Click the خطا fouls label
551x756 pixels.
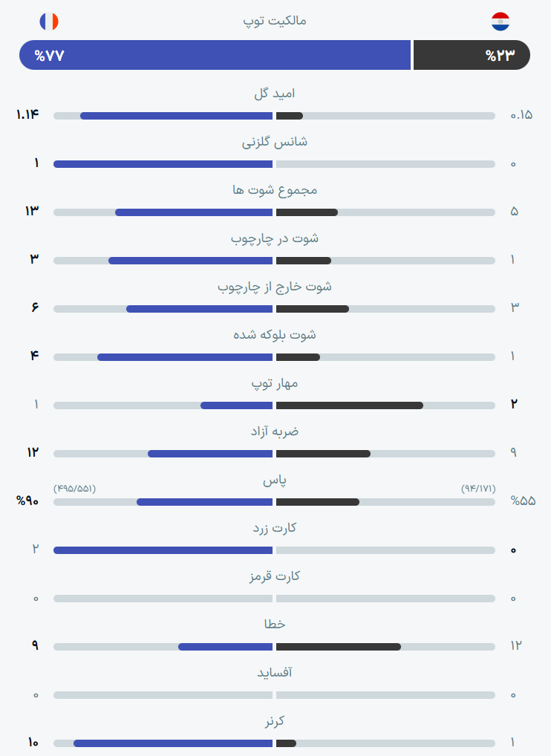pyautogui.click(x=274, y=625)
